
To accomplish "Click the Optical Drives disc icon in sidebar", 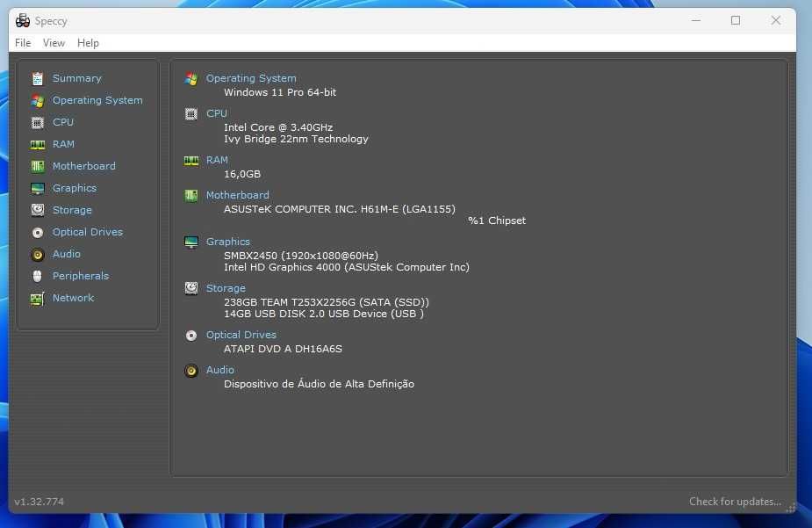I will click(37, 232).
